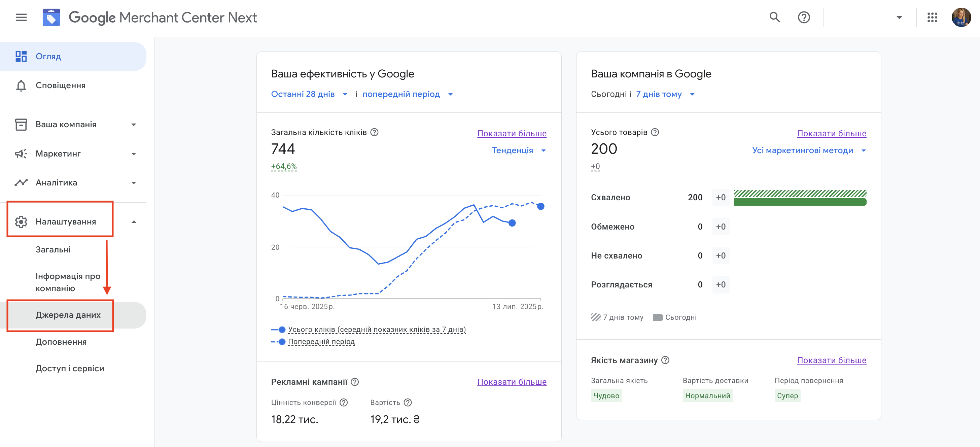Click the Схвалено row label
The width and height of the screenshot is (980, 447).
(610, 198)
